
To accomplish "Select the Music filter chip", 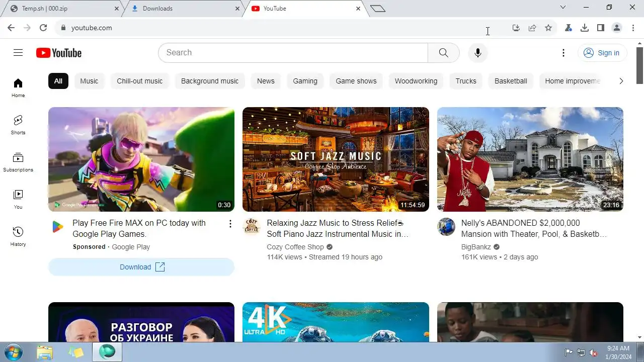I will tap(89, 81).
